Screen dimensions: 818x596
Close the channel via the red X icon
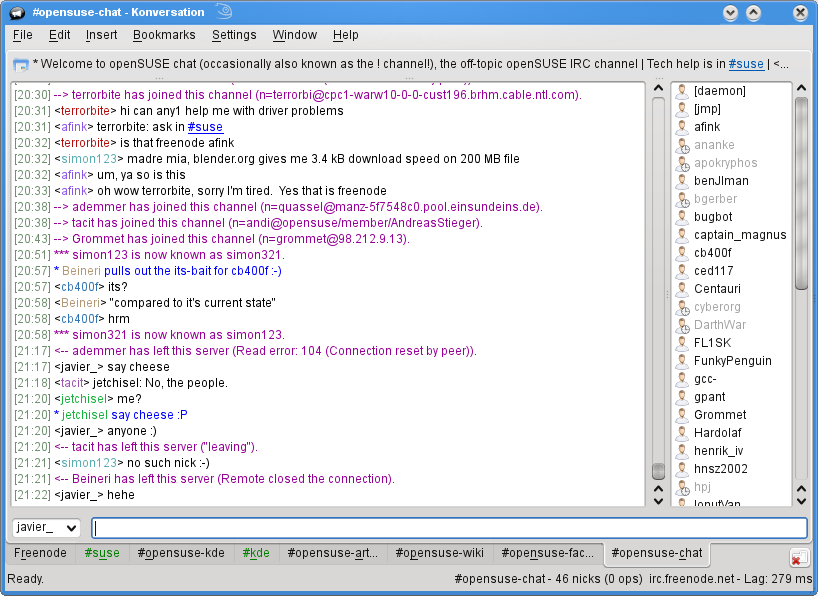[798, 559]
